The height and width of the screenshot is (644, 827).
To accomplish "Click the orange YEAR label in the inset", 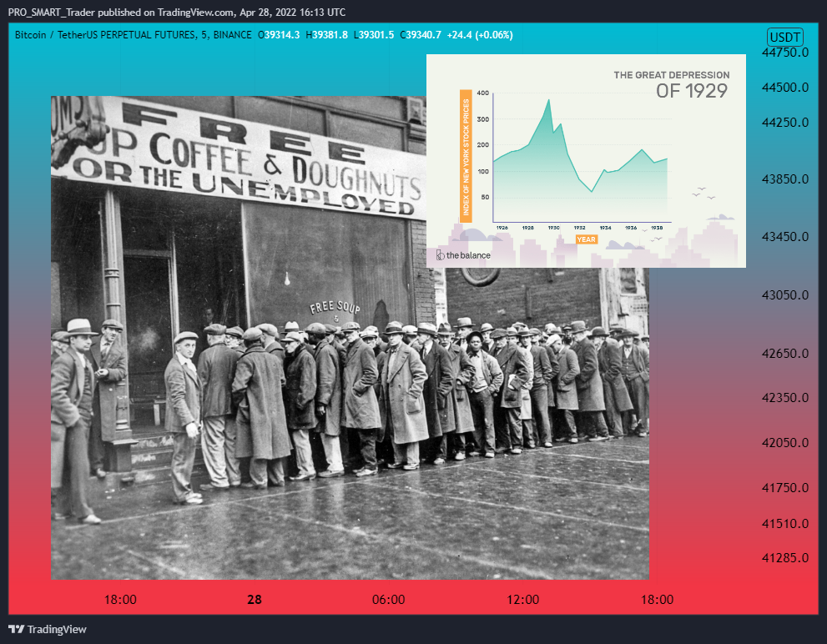I will tap(586, 239).
